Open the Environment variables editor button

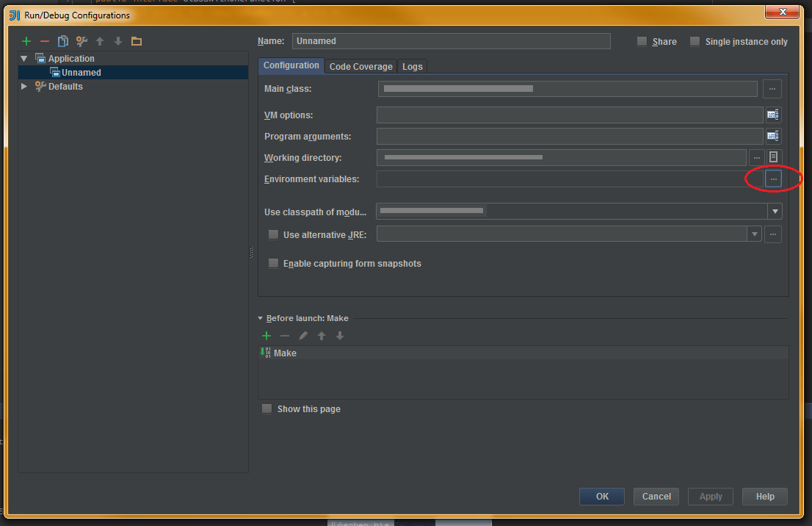(773, 179)
